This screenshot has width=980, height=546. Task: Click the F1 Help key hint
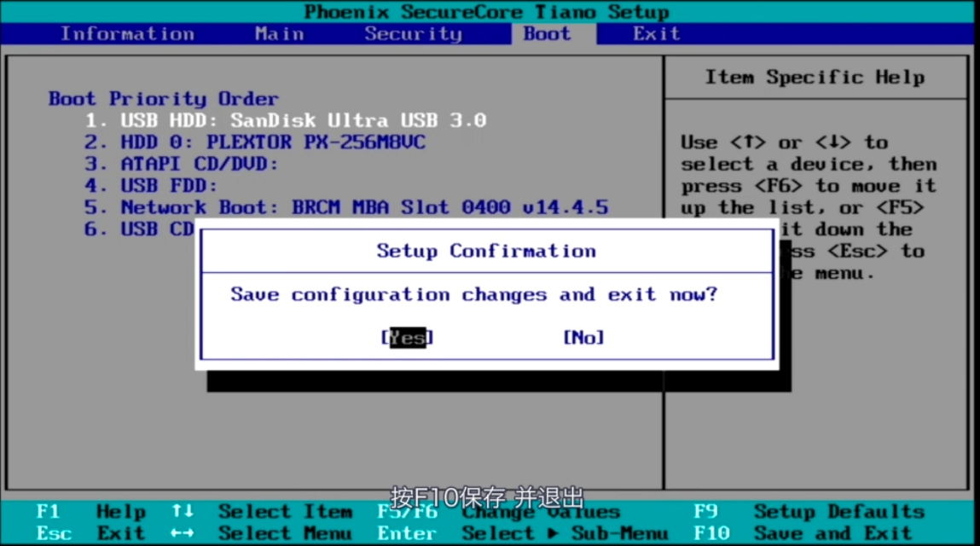coord(90,512)
